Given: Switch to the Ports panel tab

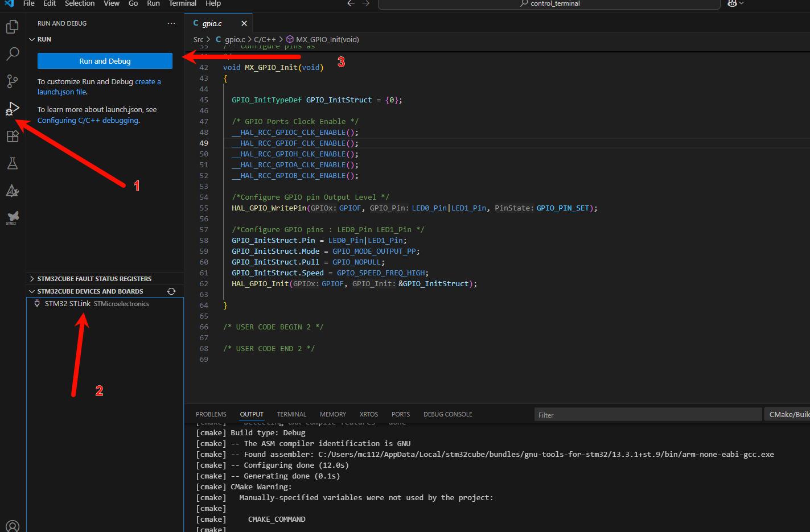Looking at the screenshot, I should coord(401,414).
